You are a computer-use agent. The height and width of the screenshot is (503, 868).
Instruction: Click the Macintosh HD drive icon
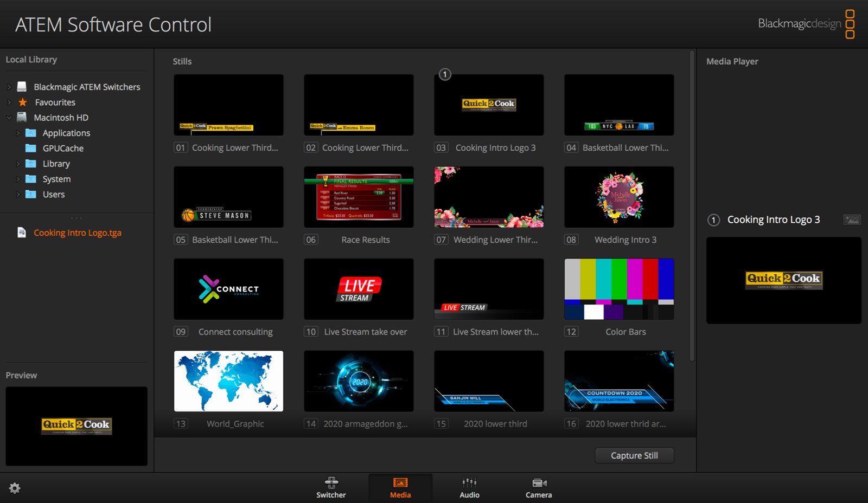(x=21, y=117)
